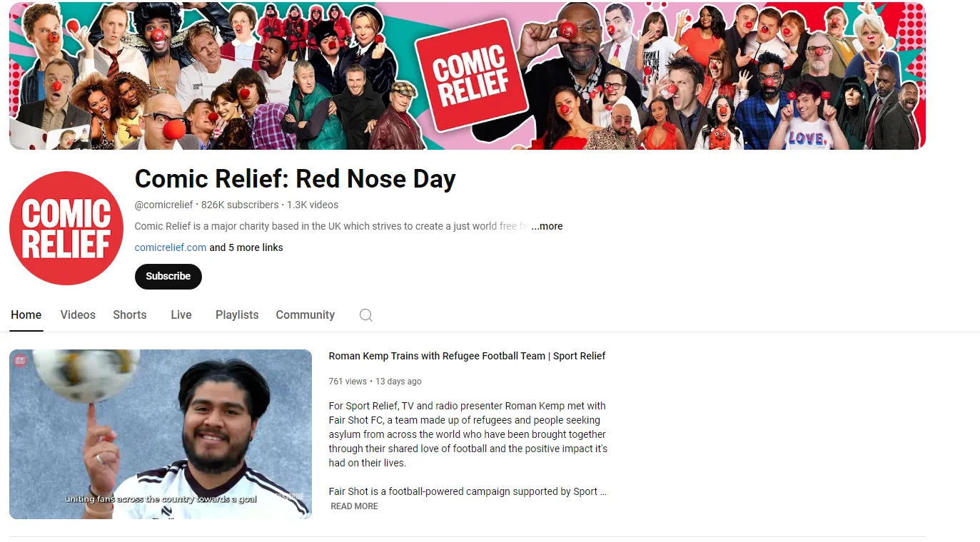Screen dimensions: 980x542
Task: Click the channel banner image
Action: pos(468,76)
